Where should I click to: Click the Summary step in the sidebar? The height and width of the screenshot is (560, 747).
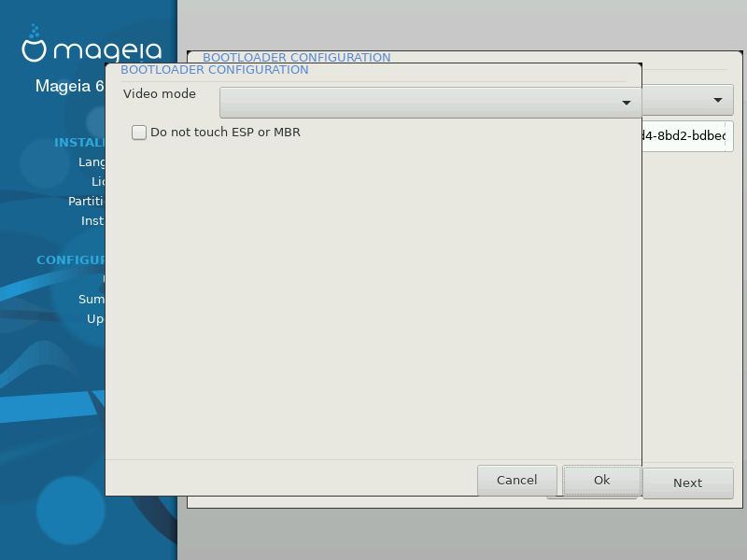coord(92,300)
